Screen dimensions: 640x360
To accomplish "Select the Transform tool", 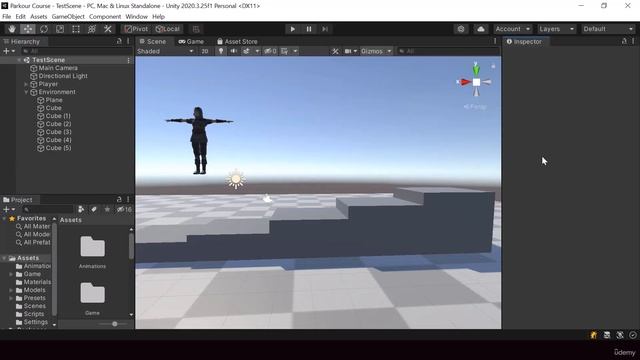I will pos(92,29).
